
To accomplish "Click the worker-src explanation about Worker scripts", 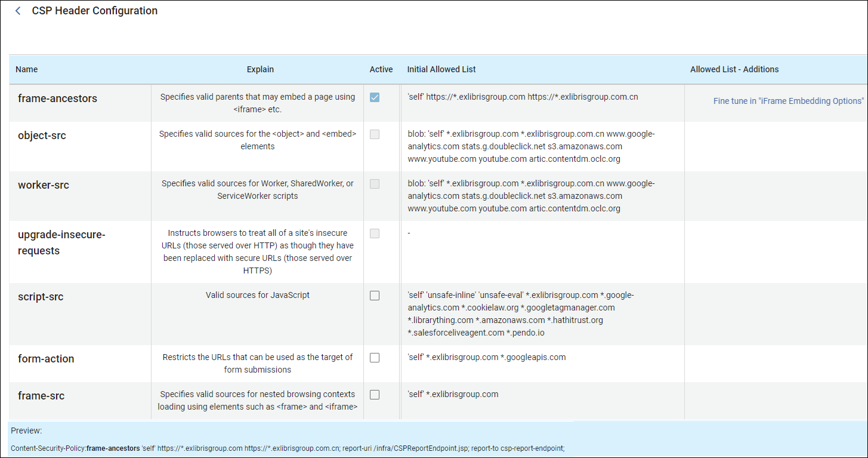I will point(258,189).
